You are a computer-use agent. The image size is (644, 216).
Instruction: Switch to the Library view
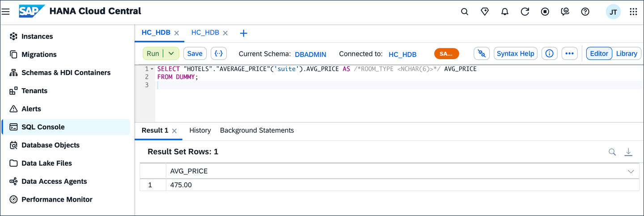point(626,53)
